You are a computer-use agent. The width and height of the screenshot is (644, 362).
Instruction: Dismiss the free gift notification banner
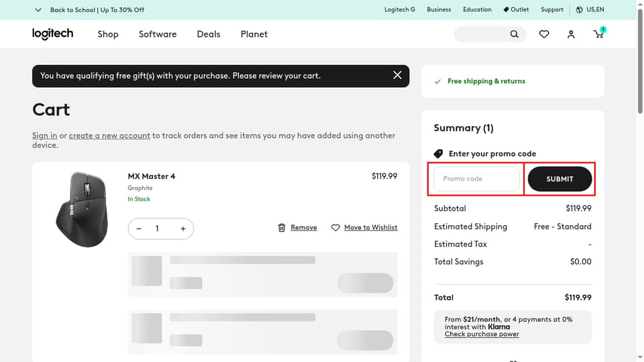click(397, 75)
